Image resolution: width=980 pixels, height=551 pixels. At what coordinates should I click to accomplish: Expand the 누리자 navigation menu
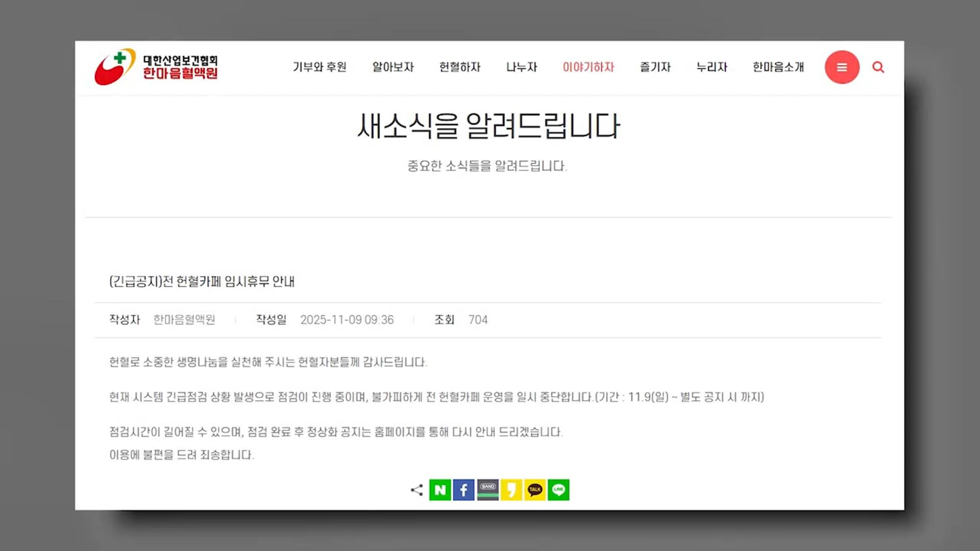click(712, 67)
